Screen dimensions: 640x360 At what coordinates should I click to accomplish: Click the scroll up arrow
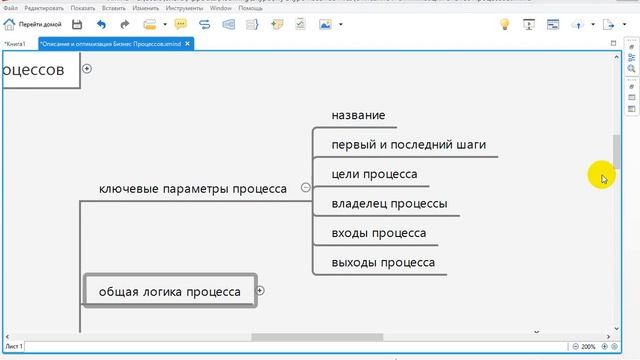616,57
